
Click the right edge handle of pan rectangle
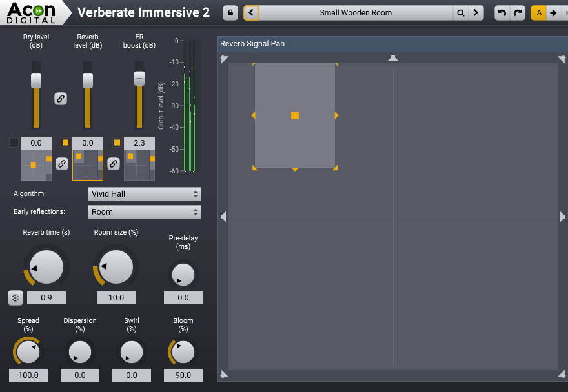point(336,115)
